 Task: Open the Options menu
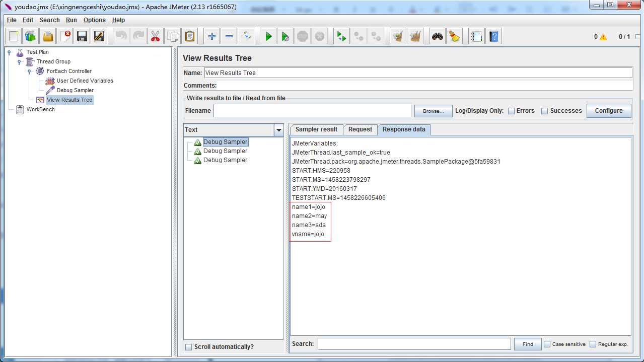pyautogui.click(x=94, y=20)
